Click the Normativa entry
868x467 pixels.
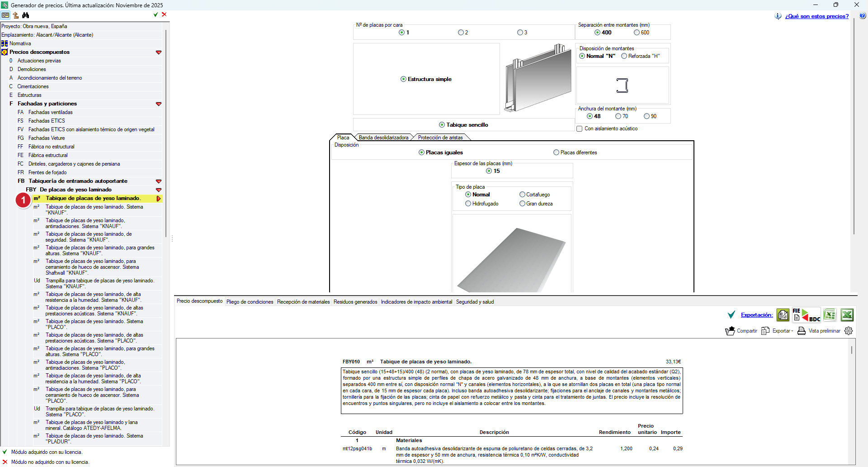[20, 43]
